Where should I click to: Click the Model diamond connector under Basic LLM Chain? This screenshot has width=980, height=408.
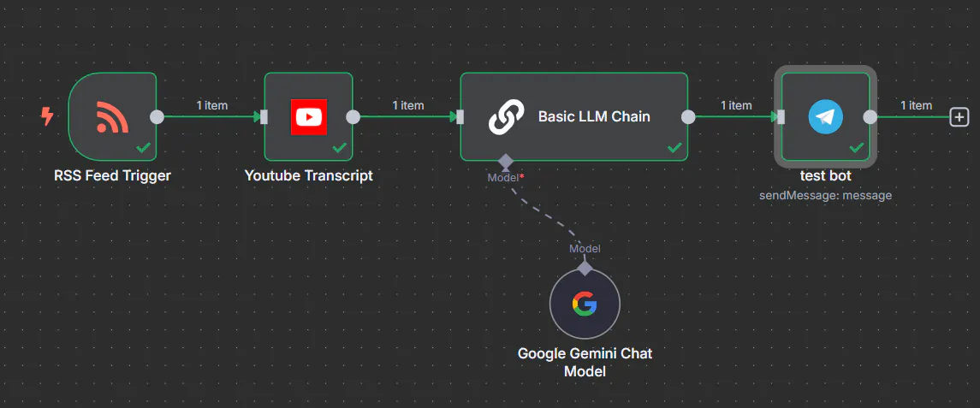pos(506,162)
